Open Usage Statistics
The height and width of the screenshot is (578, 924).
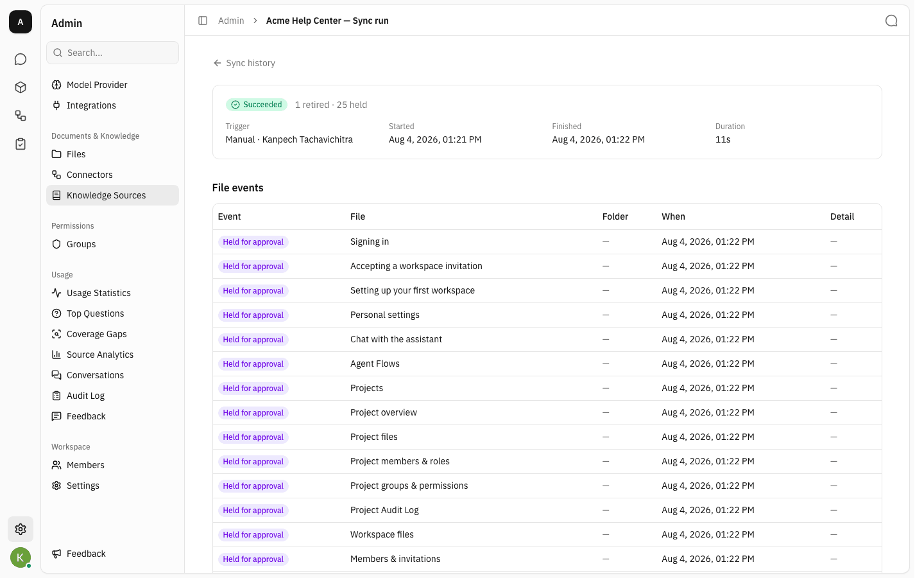112,293
